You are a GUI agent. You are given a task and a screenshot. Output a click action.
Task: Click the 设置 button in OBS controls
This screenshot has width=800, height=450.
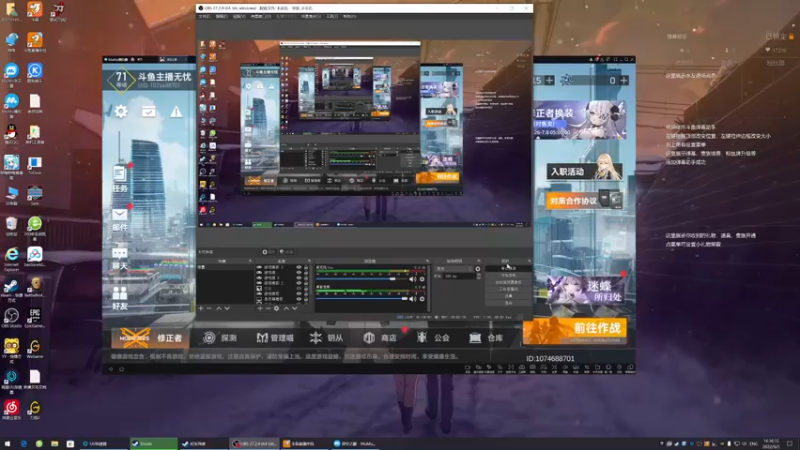(508, 295)
